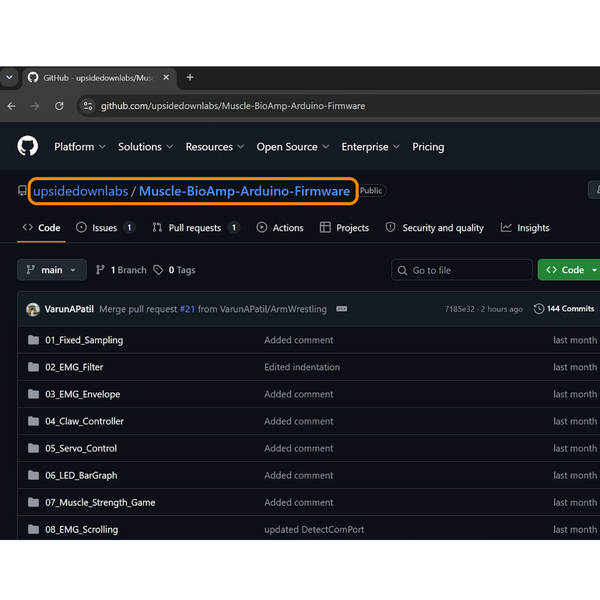Viewport: 600px width, 600px height.
Task: Click the Public badge
Action: [371, 191]
